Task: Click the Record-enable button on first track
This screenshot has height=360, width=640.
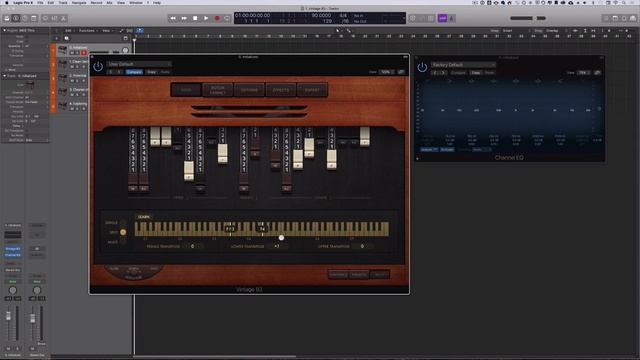Action: click(84, 53)
